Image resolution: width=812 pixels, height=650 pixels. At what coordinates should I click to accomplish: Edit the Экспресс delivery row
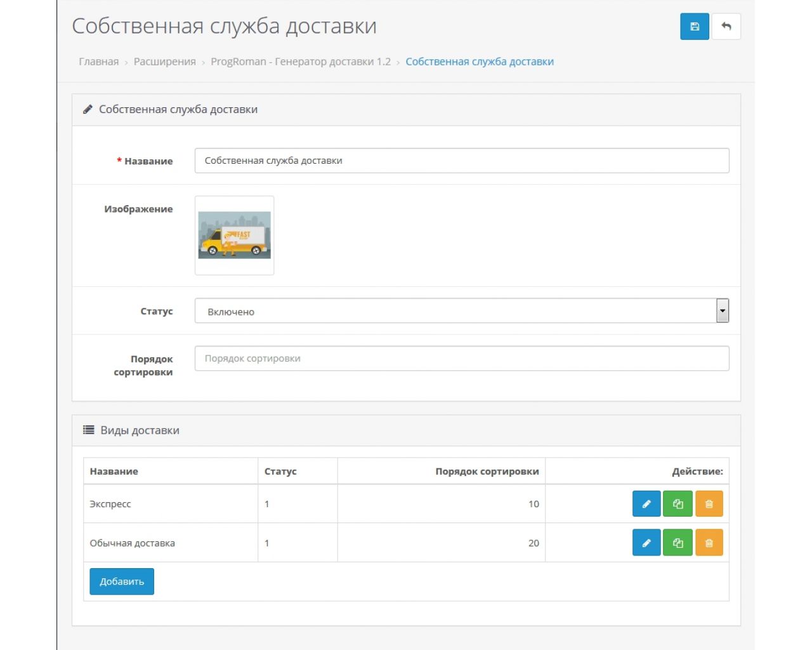(646, 504)
